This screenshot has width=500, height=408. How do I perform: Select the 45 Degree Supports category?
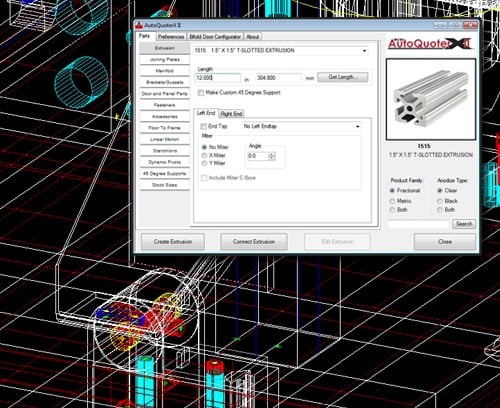point(165,173)
